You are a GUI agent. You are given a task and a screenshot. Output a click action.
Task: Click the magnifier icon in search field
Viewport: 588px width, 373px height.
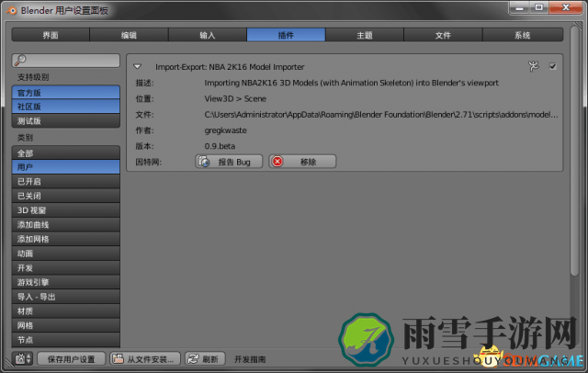(x=20, y=60)
